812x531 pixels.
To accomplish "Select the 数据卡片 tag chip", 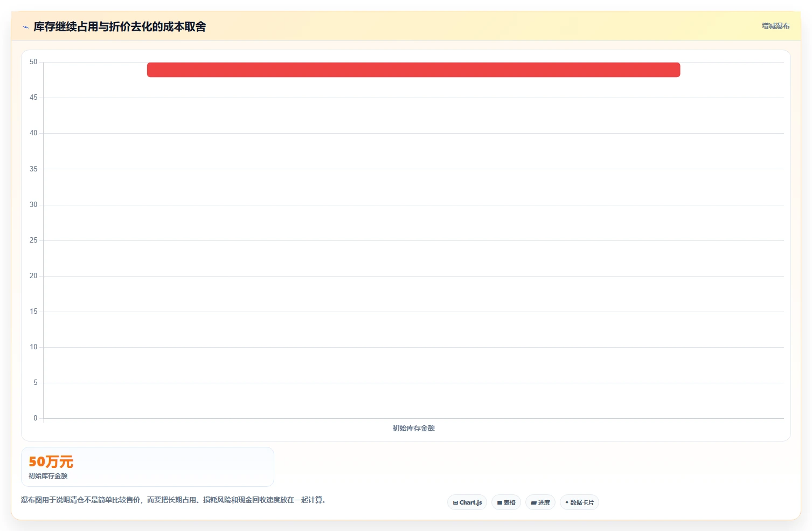I will (x=579, y=502).
